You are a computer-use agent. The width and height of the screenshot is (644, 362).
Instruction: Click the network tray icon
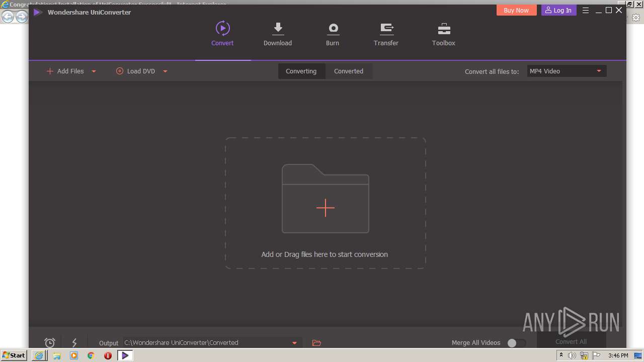(x=584, y=355)
